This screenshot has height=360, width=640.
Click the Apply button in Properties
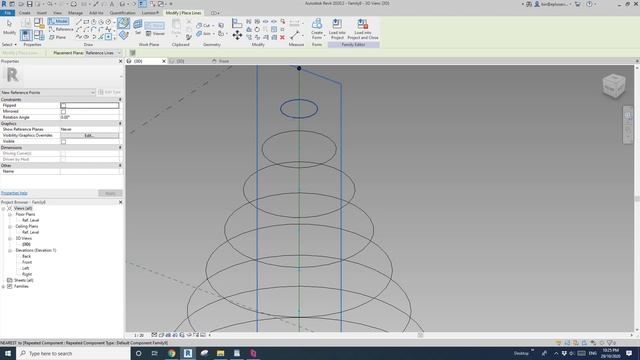[x=110, y=193]
